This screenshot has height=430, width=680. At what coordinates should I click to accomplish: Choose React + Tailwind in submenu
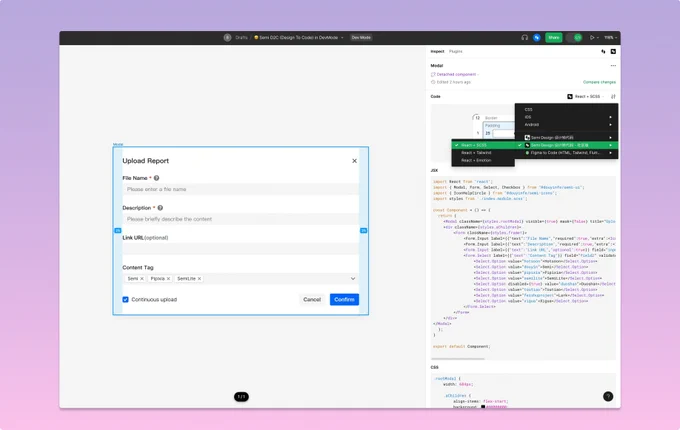[483, 153]
